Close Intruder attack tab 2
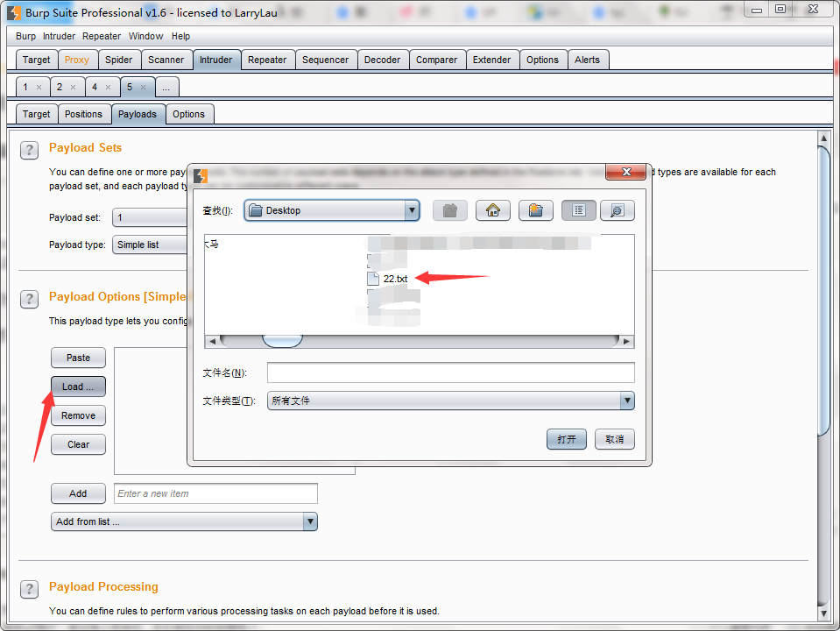The height and width of the screenshot is (631, 840). [x=73, y=87]
